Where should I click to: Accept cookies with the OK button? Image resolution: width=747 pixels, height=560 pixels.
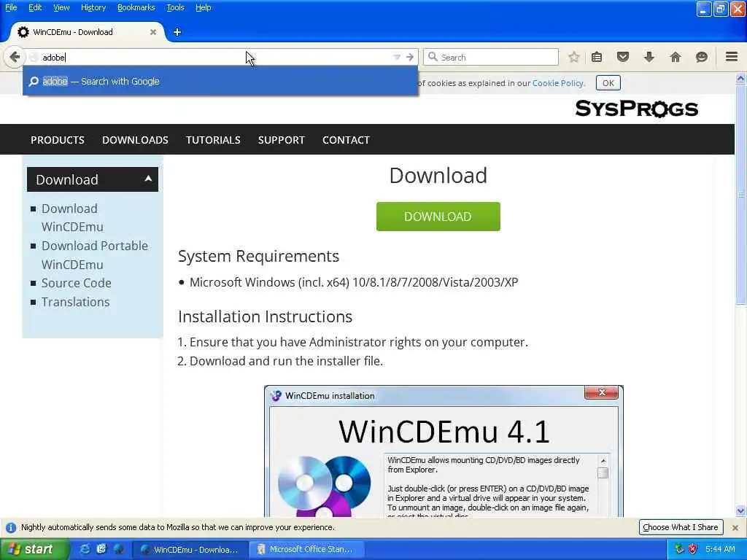(x=608, y=83)
